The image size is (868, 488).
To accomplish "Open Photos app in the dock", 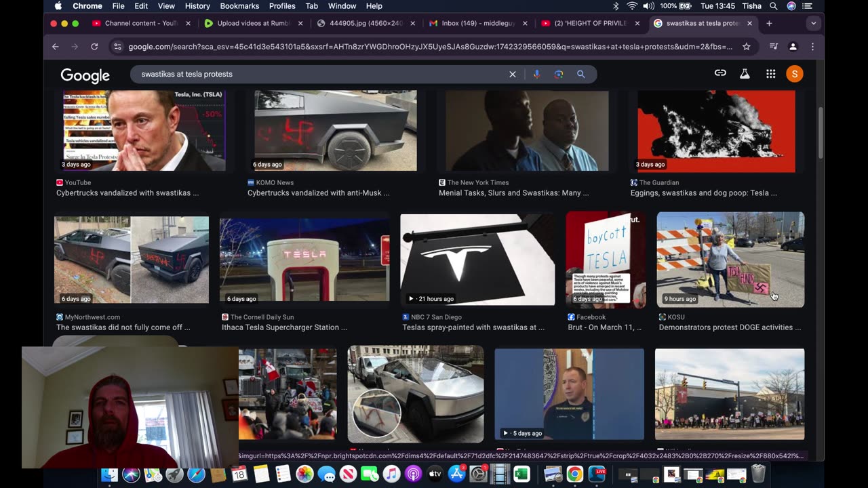I will click(x=304, y=474).
